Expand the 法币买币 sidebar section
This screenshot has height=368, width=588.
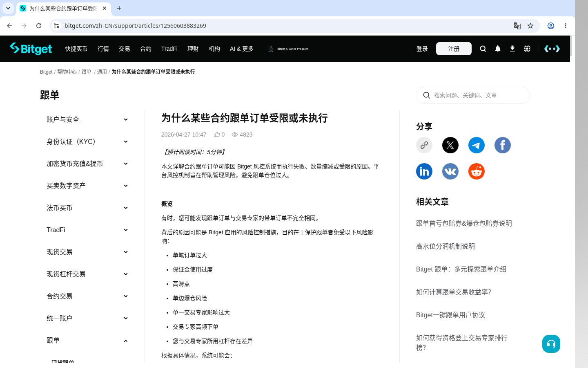coord(87,208)
